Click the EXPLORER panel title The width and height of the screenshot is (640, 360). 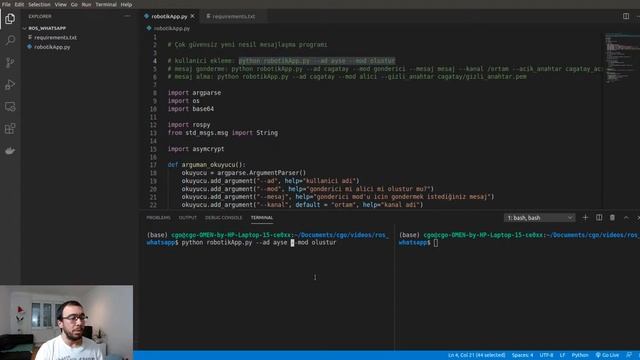tap(40, 16)
